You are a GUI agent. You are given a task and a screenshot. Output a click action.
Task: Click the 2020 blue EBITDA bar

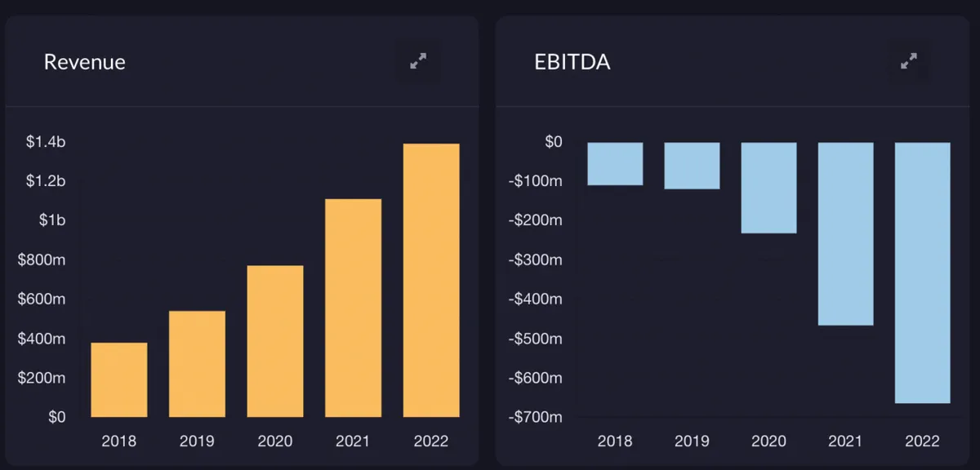pyautogui.click(x=768, y=188)
